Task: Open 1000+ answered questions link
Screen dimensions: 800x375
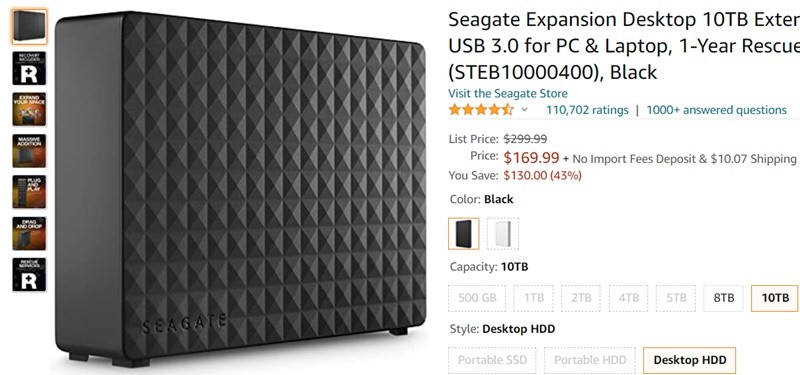Action: pos(716,110)
